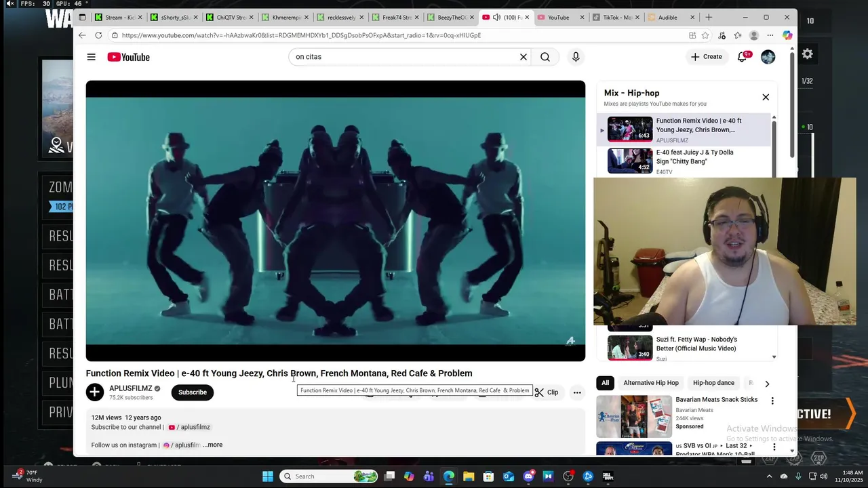Expand description with '...more'

coord(212,445)
